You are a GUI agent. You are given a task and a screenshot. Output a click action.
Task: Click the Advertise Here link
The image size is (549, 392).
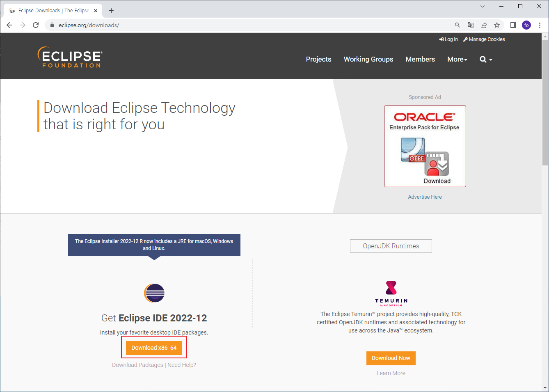[x=425, y=197]
